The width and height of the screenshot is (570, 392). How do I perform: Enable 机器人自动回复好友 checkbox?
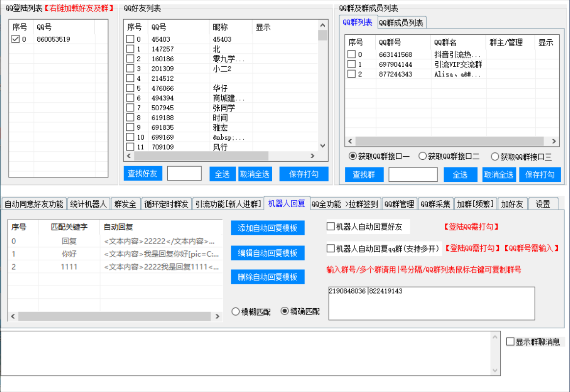(x=331, y=226)
